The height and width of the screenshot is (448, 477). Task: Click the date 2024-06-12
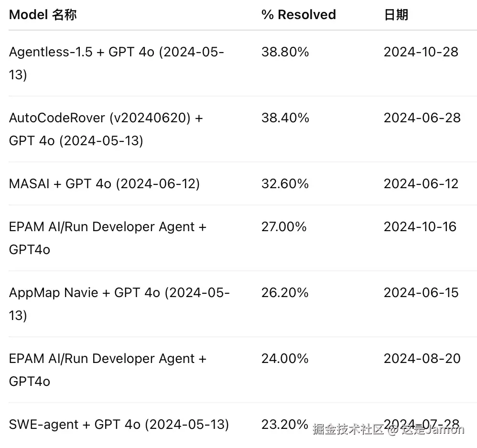[421, 184]
